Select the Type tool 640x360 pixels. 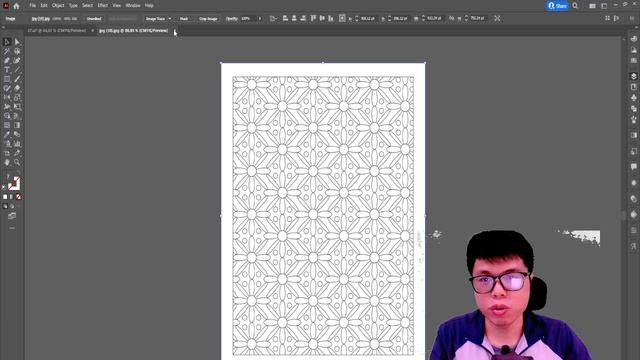click(x=7, y=70)
